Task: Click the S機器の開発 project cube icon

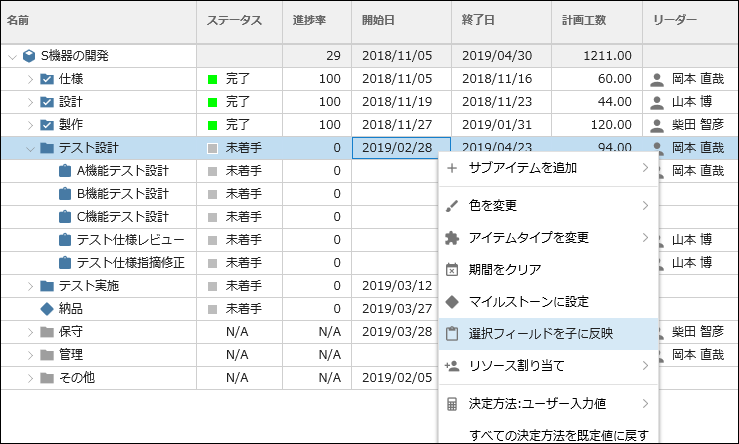Action: click(x=29, y=56)
